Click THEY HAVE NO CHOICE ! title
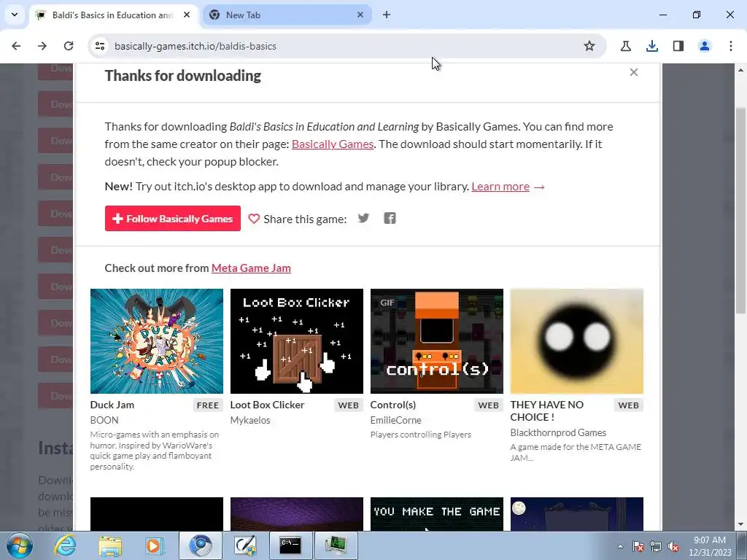This screenshot has height=560, width=747. click(x=547, y=411)
